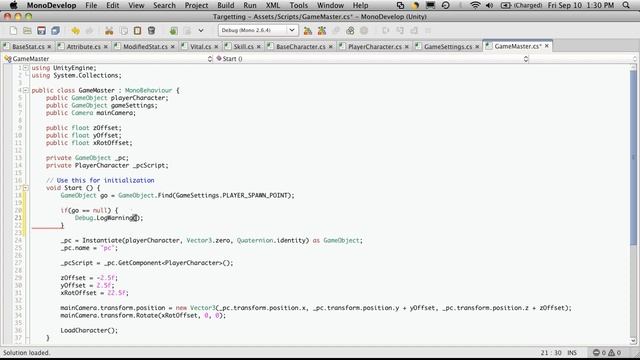This screenshot has width=640, height=360.
Task: Click the Time Machine menu bar icon
Action: (445, 5)
